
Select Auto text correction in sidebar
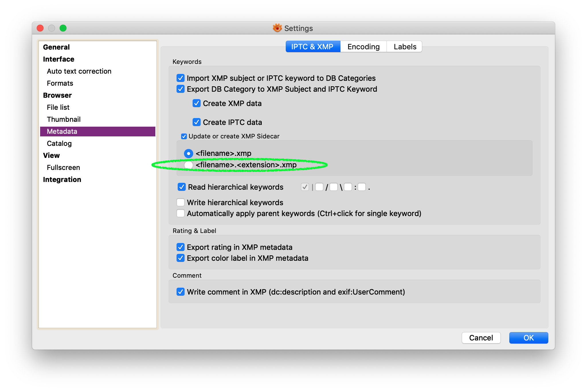coord(79,71)
